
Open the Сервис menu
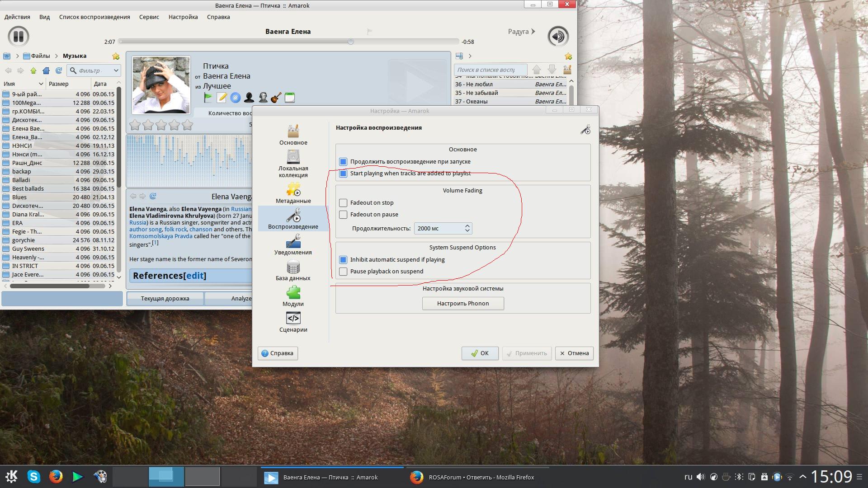click(149, 17)
